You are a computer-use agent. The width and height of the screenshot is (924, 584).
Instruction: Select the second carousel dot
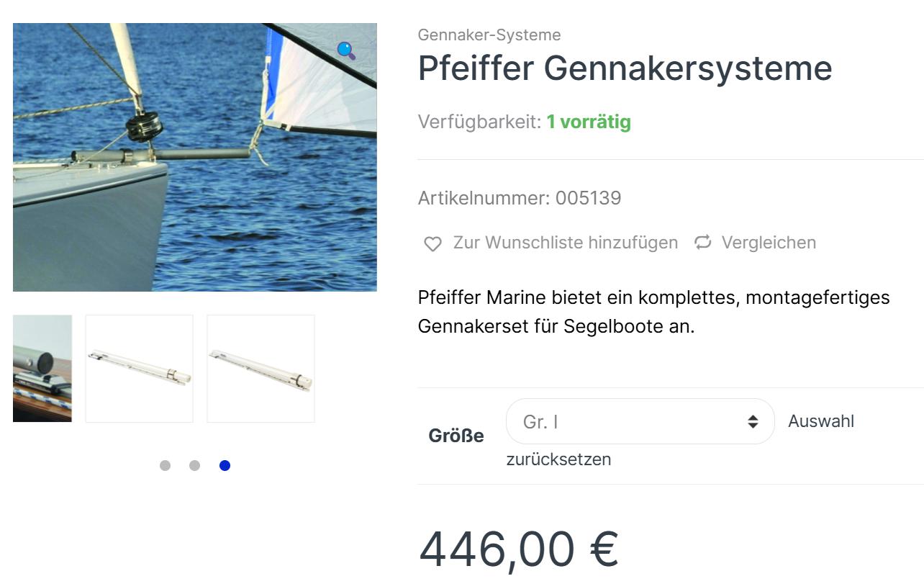(x=194, y=465)
